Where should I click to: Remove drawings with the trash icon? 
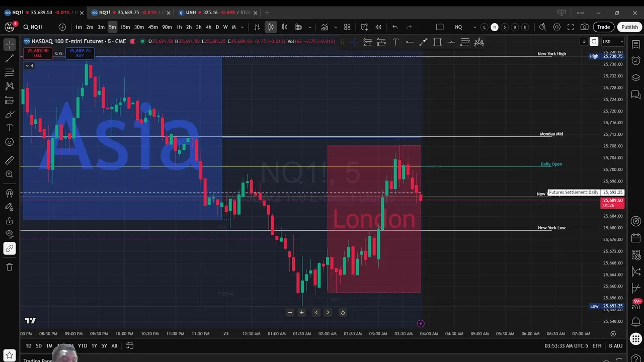[x=10, y=267]
